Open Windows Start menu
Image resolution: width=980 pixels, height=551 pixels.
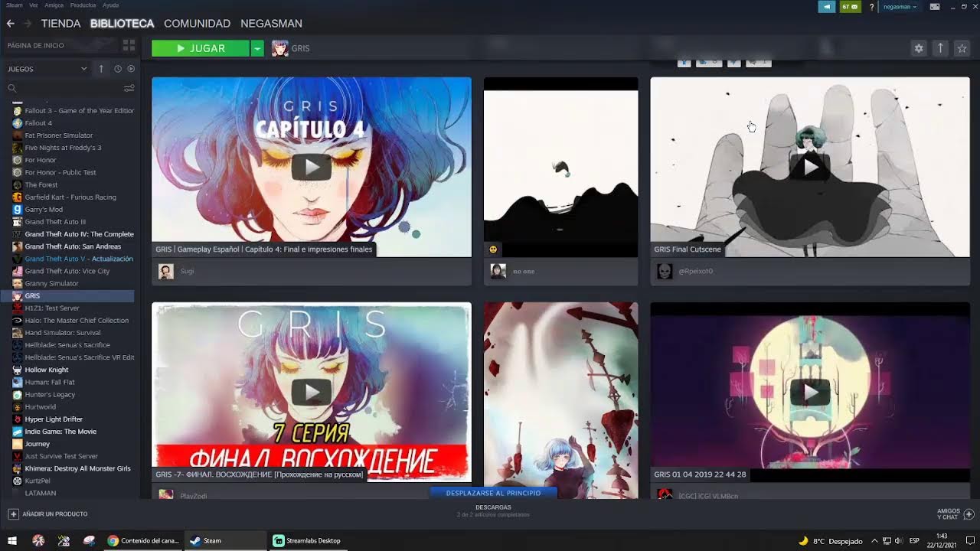pos(12,540)
